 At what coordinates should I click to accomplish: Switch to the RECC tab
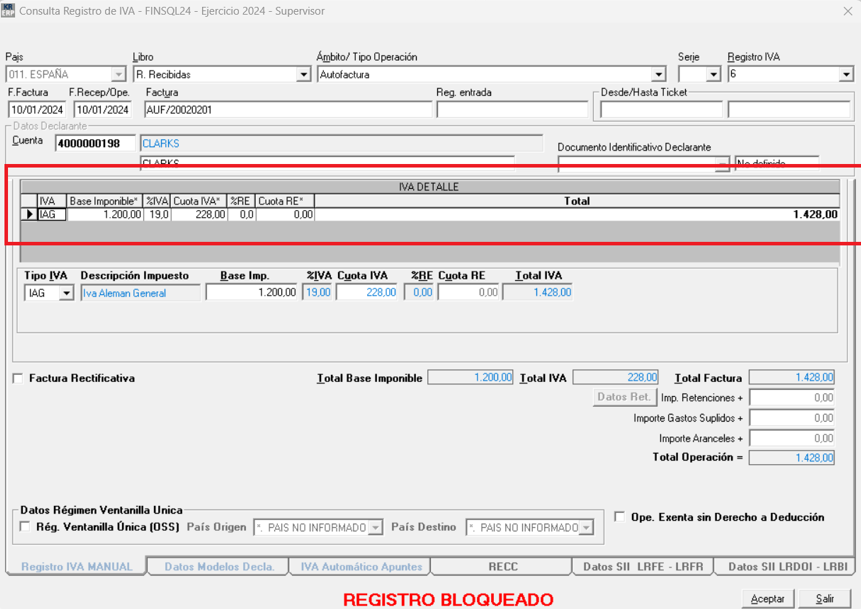(502, 567)
